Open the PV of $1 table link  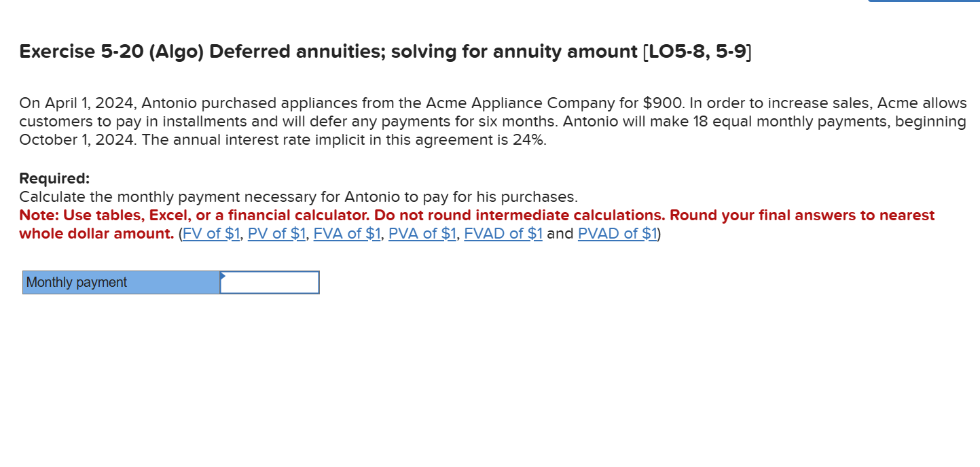point(276,233)
